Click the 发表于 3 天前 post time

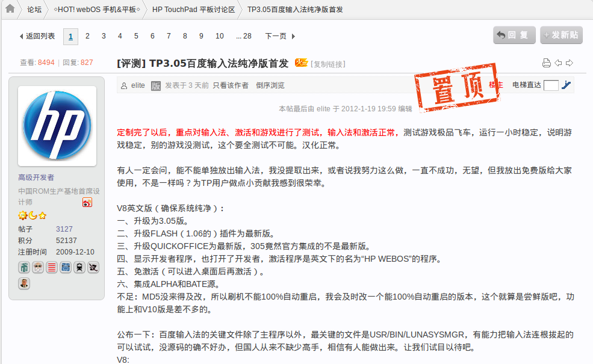click(187, 86)
